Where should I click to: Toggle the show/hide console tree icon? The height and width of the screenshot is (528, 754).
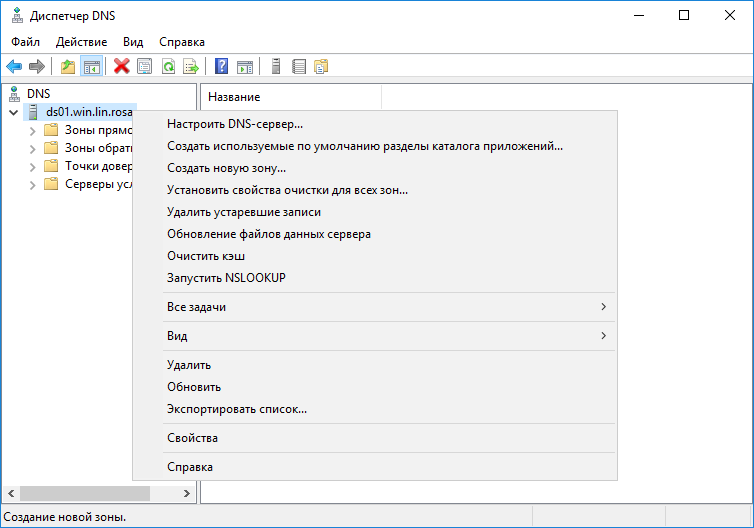[x=91, y=67]
